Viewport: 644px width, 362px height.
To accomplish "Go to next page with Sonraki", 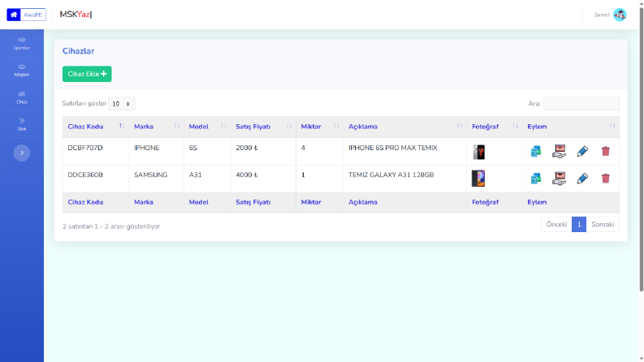I will click(603, 225).
